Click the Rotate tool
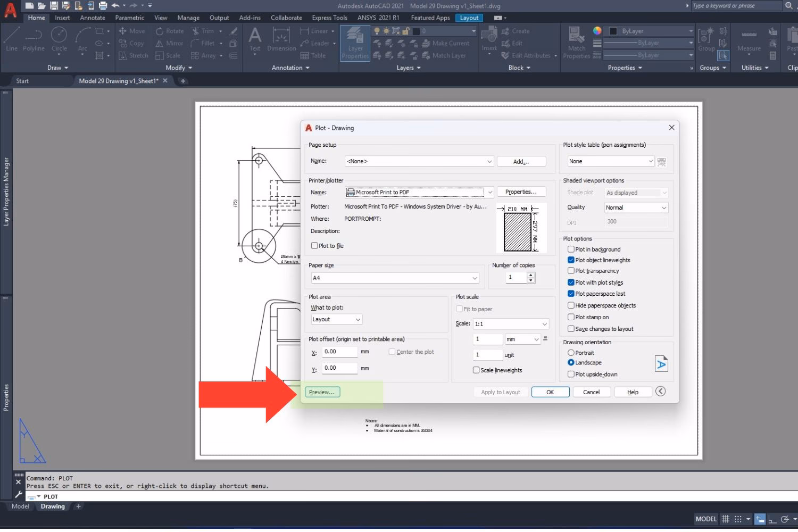 [170, 31]
